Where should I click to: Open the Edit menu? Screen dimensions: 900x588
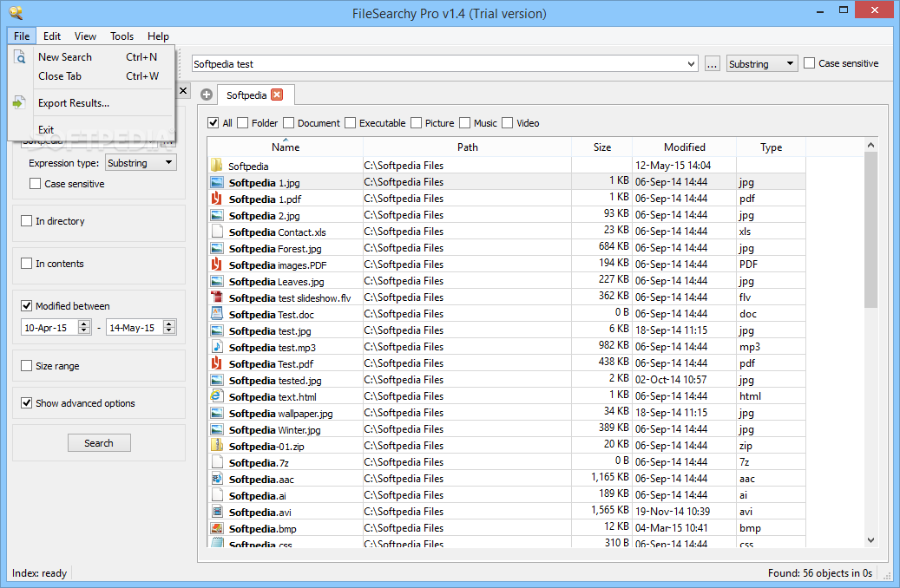52,36
